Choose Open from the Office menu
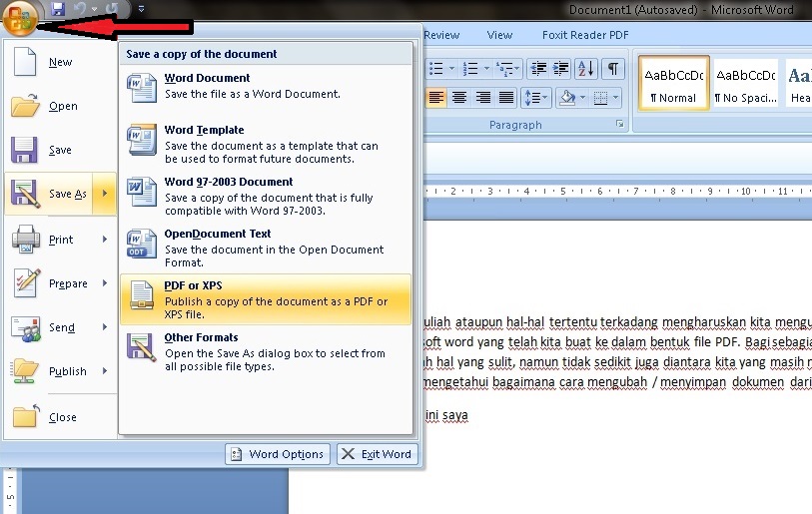Screen dimensions: 812x514 60,106
